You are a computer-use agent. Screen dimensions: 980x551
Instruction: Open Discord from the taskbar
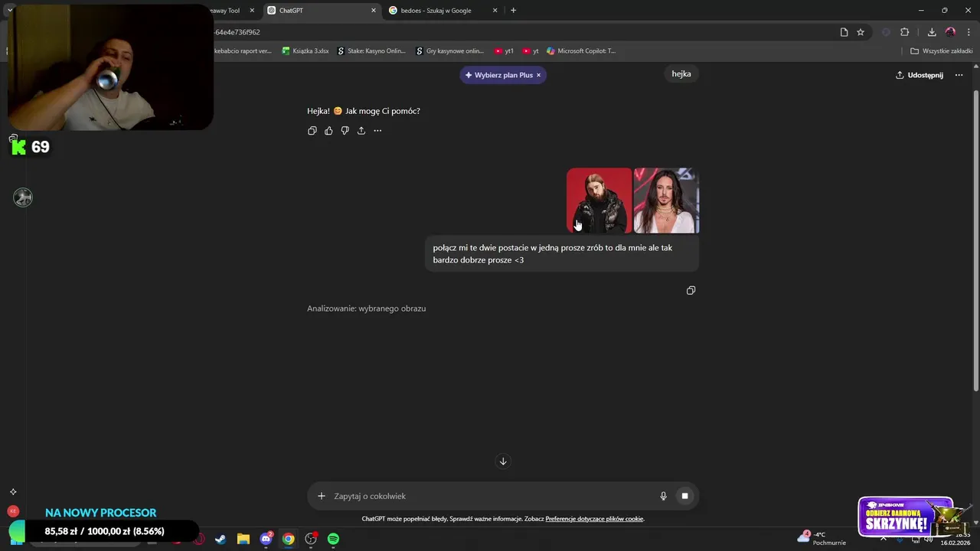[266, 539]
